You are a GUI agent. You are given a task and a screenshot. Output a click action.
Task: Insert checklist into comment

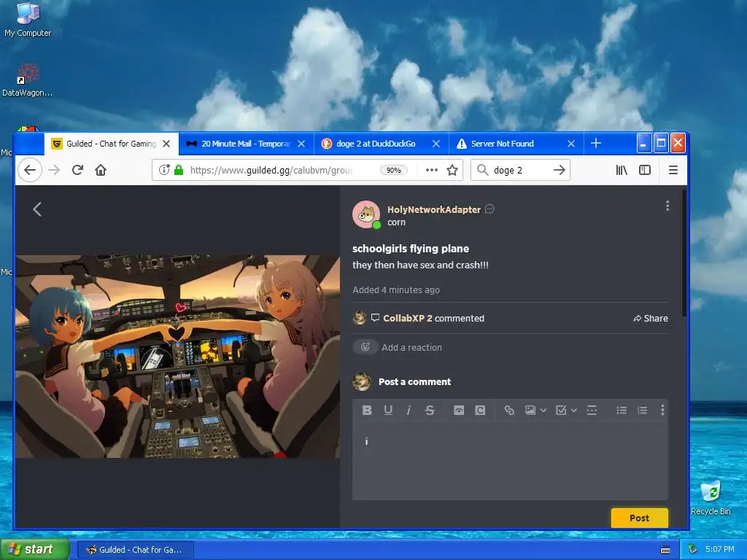(x=561, y=410)
